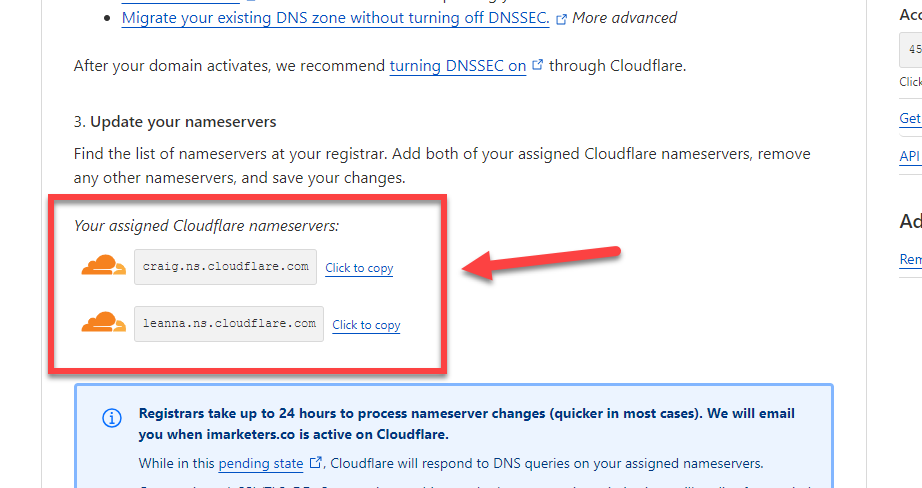Select the account ID box starting with 45
The width and height of the screenshot is (922, 488).
(911, 49)
